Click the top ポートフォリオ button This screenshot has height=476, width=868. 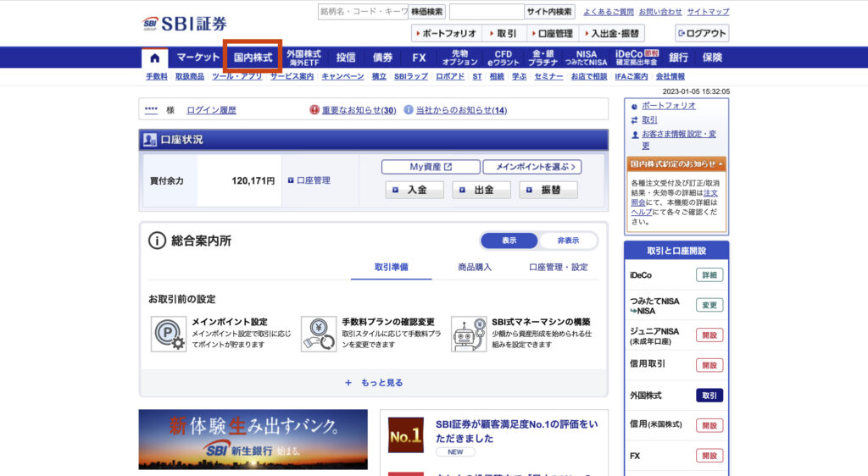tap(446, 33)
